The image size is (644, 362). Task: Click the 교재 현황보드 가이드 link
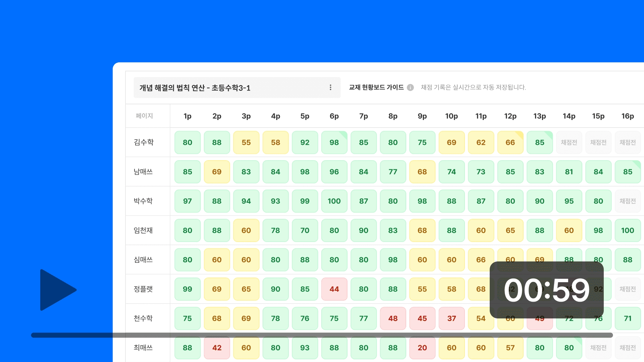pos(376,87)
